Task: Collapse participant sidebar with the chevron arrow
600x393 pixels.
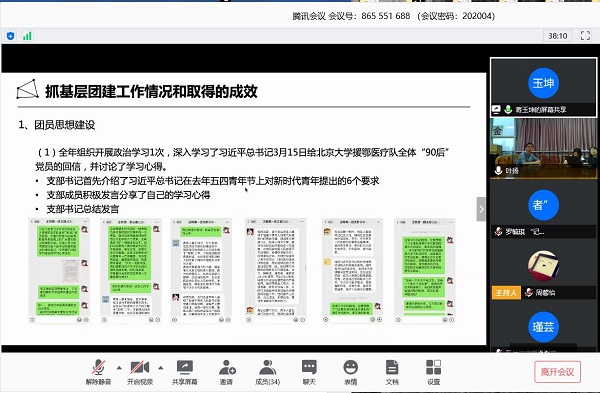Action: [481, 209]
